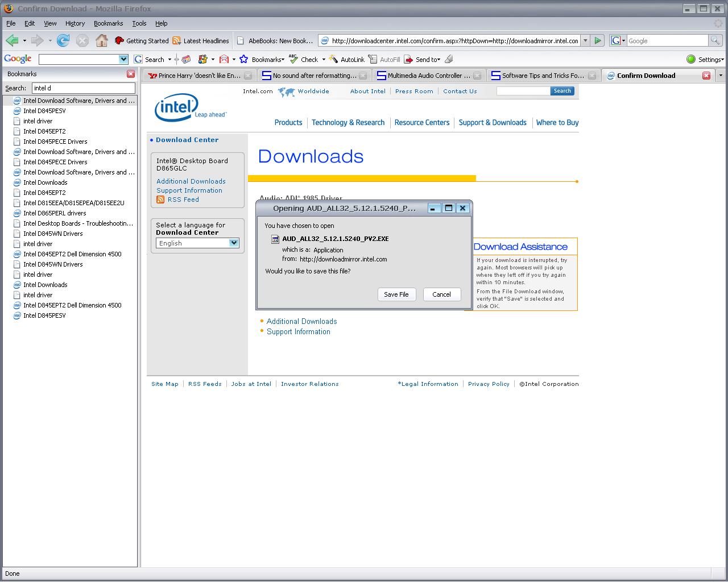This screenshot has width=728, height=582.
Task: Click the AutoFill button
Action: click(x=384, y=59)
